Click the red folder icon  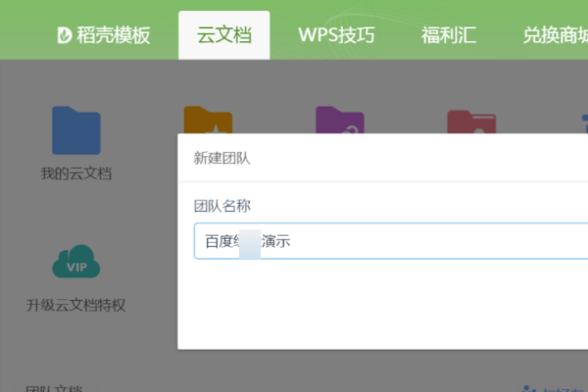click(471, 122)
